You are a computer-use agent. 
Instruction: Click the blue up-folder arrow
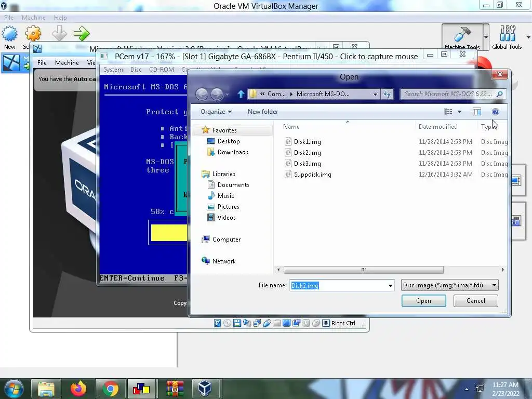coord(241,94)
